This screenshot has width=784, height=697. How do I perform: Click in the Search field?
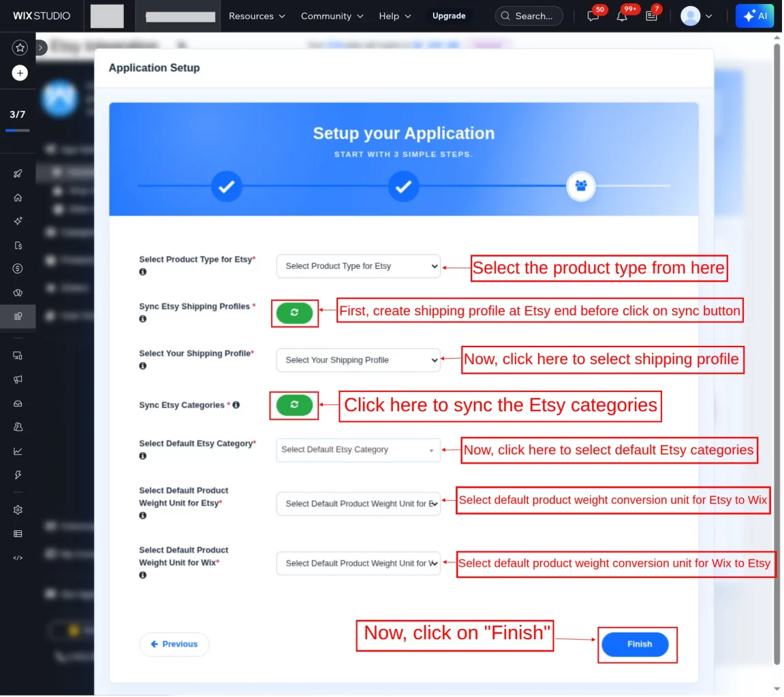click(529, 16)
